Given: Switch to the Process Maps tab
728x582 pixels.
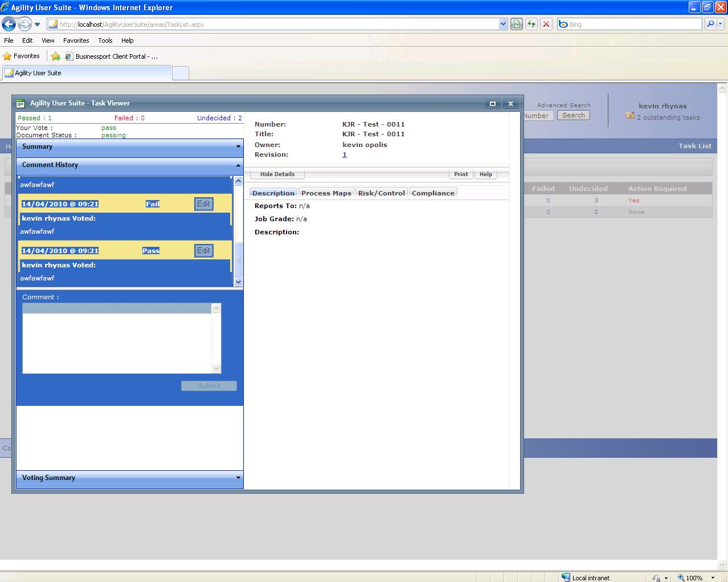Looking at the screenshot, I should 326,193.
